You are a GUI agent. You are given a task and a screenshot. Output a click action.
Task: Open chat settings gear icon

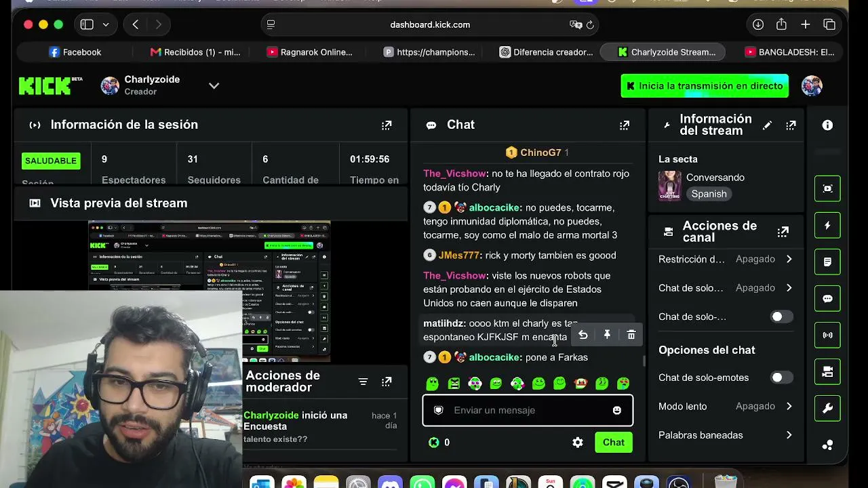(x=578, y=443)
